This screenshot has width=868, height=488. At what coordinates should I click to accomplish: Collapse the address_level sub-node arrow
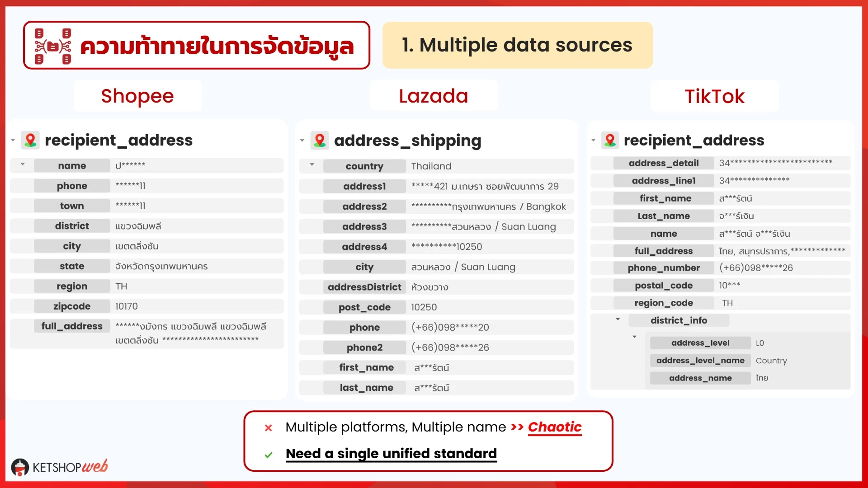coord(634,337)
